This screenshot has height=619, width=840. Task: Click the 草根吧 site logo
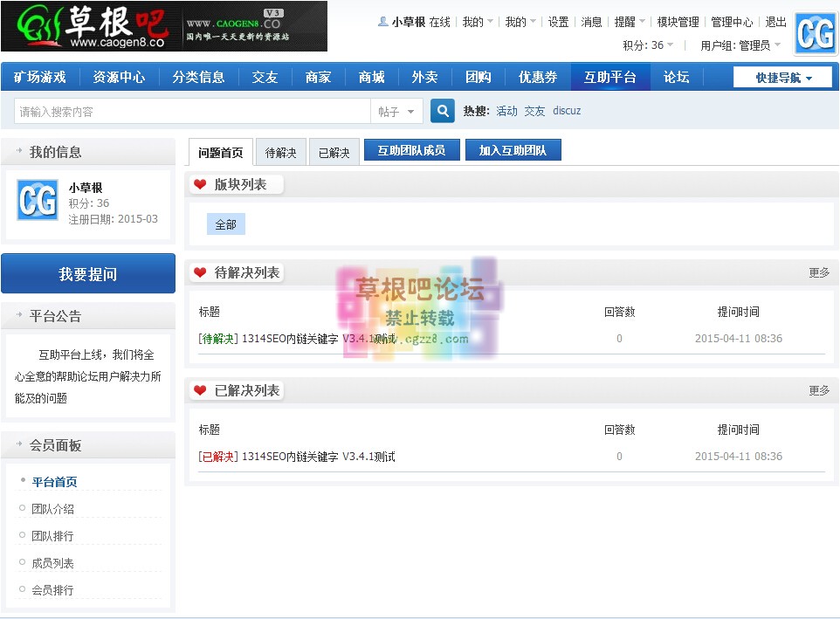(x=87, y=26)
